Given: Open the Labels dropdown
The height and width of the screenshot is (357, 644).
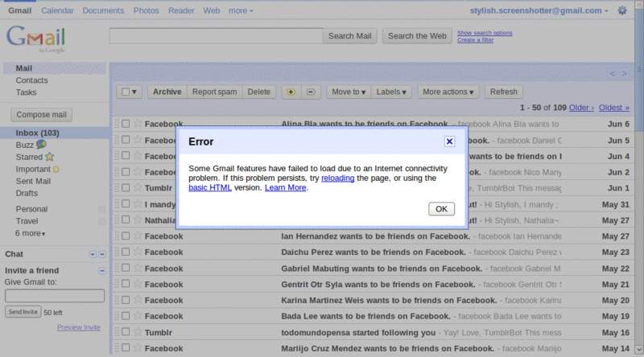Looking at the screenshot, I should (x=391, y=92).
